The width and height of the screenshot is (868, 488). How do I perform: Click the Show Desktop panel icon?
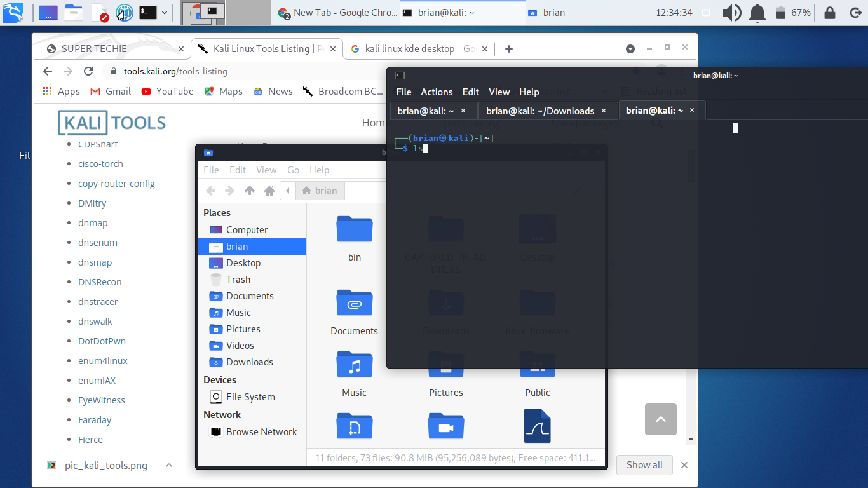click(48, 12)
